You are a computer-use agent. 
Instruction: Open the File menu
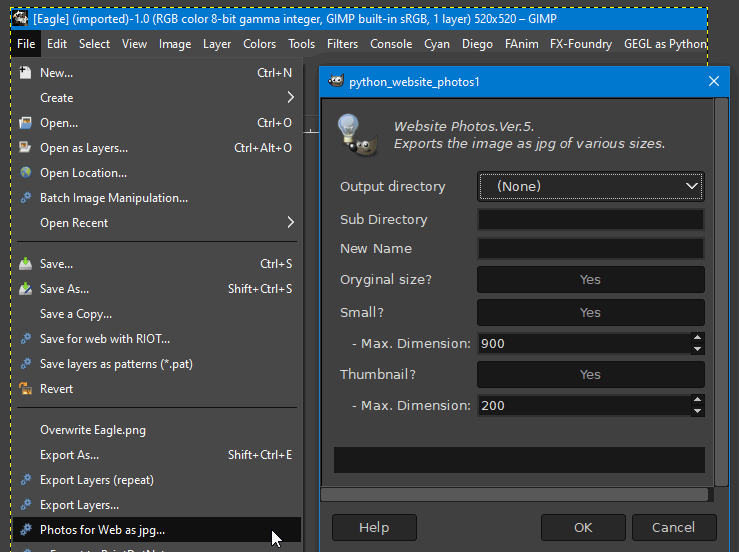tap(26, 44)
